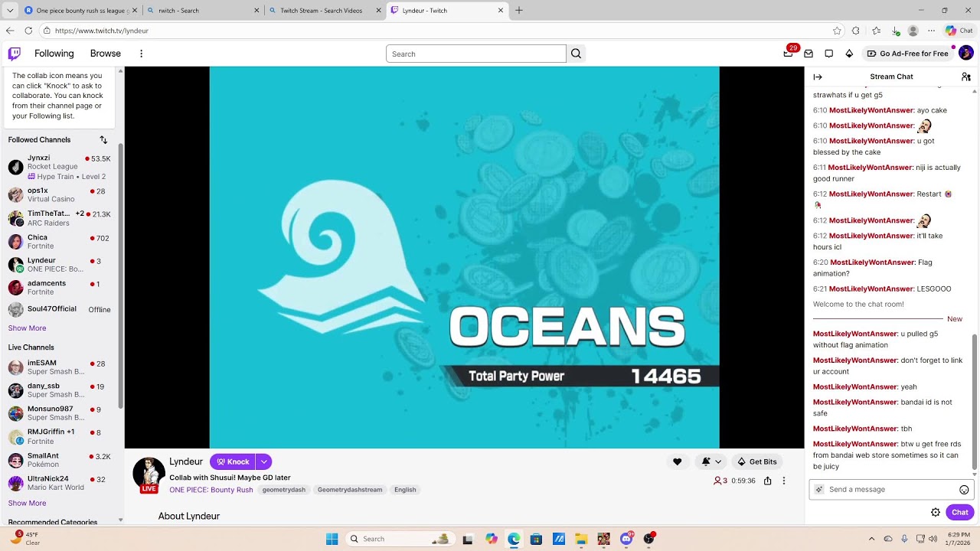Open the chat bubble notifications icon
The width and height of the screenshot is (980, 551).
[829, 54]
